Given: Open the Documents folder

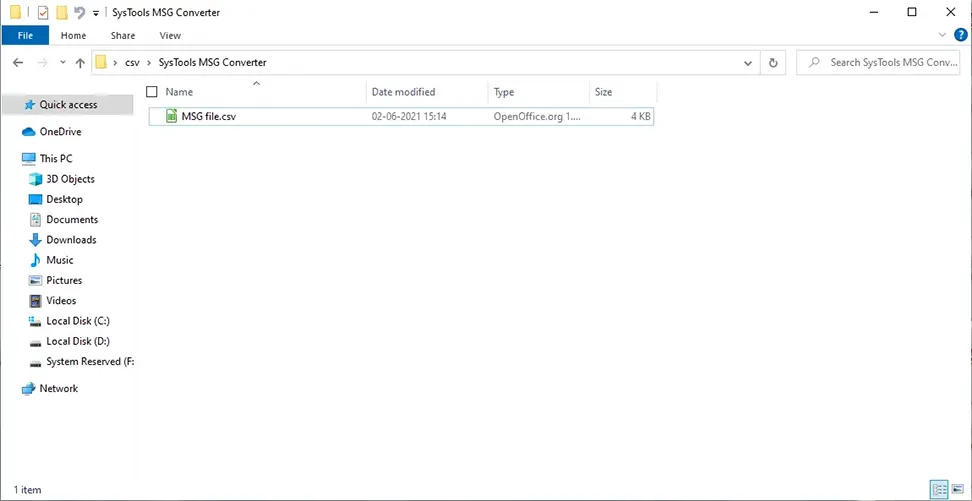Looking at the screenshot, I should tap(72, 219).
